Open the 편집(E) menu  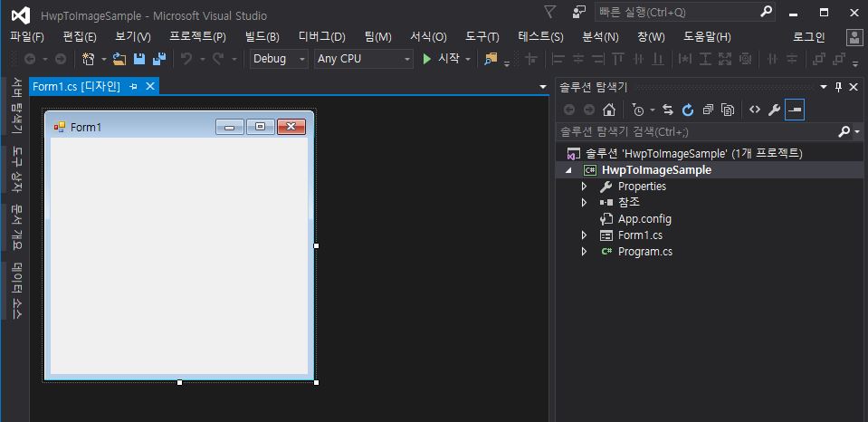click(x=80, y=37)
